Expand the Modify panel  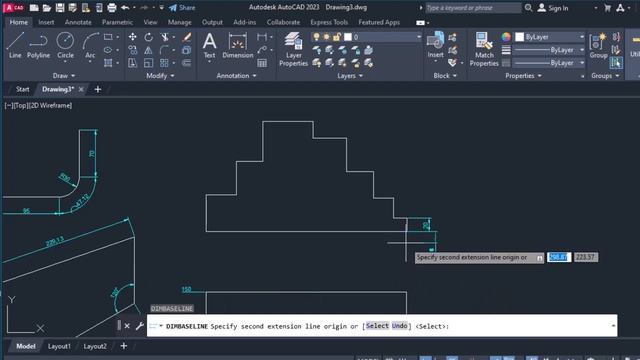pyautogui.click(x=160, y=76)
